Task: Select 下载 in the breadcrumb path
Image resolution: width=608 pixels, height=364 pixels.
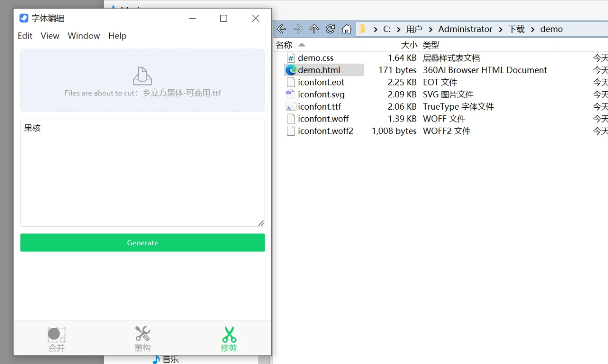Action: coord(516,29)
